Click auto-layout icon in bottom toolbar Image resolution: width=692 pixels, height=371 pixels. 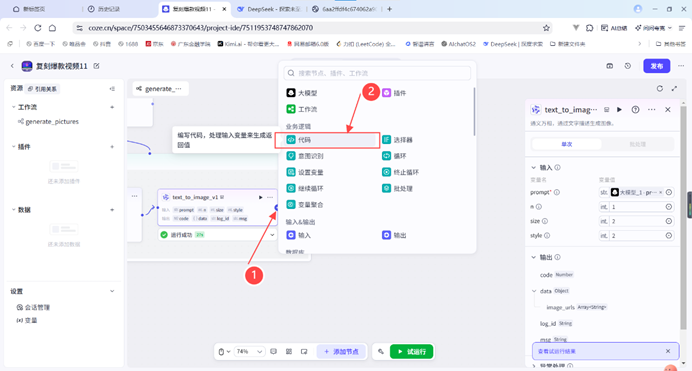[289, 352]
